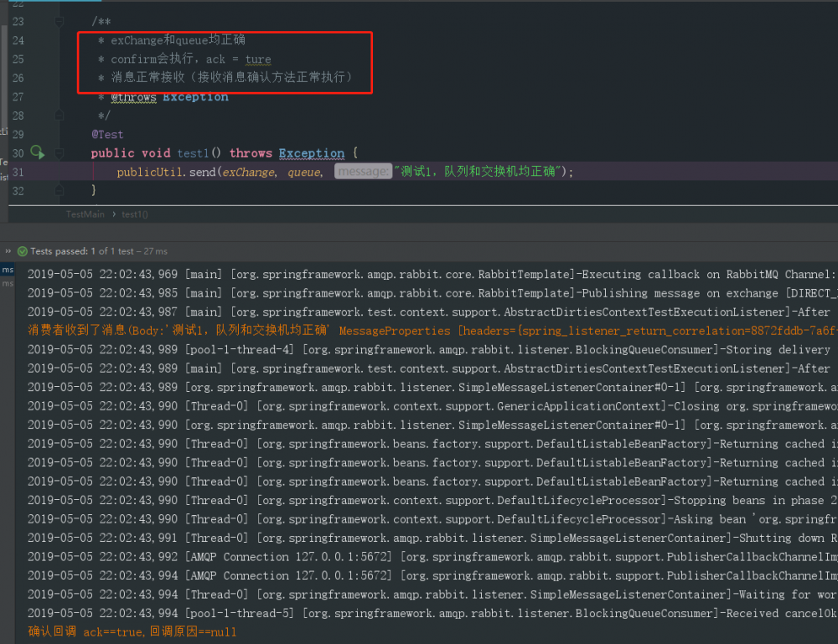Click the @Test annotation
This screenshot has height=644, width=838.
tap(107, 135)
